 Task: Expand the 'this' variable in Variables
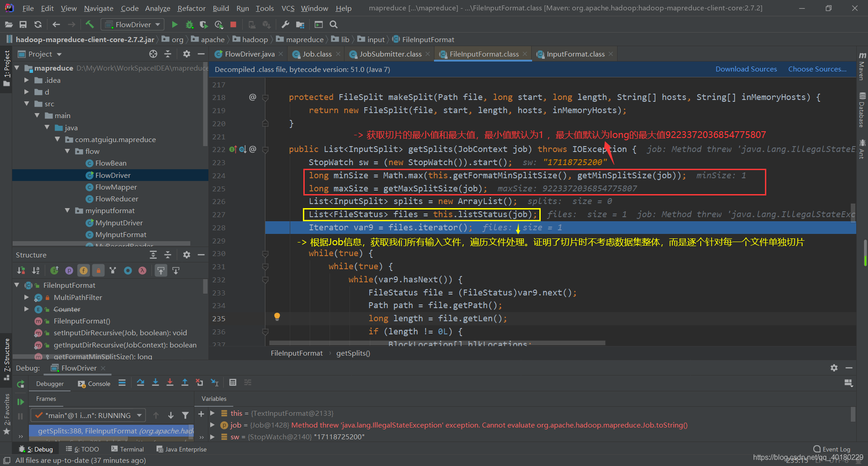pos(212,413)
